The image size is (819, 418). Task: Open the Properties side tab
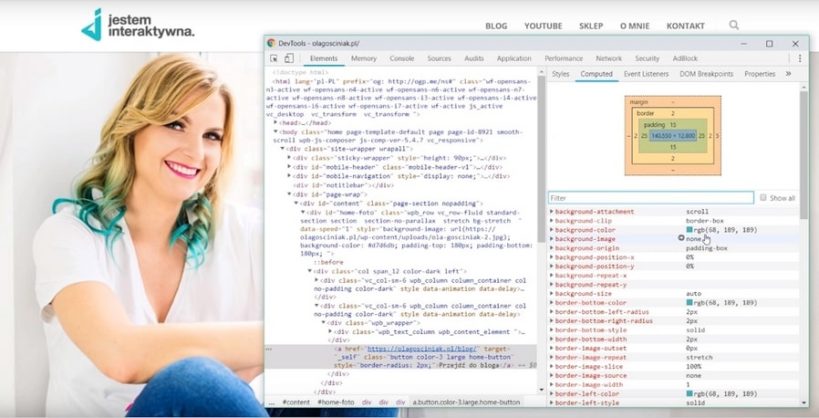click(760, 74)
